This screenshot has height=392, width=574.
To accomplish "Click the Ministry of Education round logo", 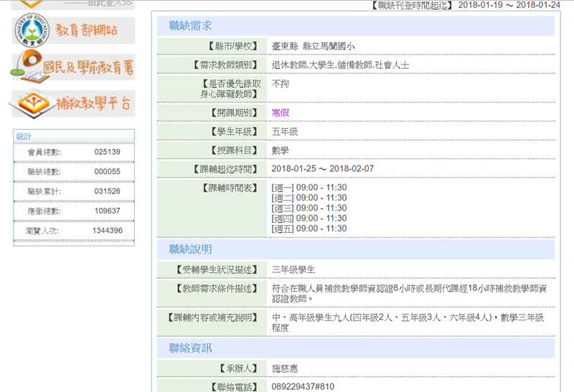I will pos(32,30).
